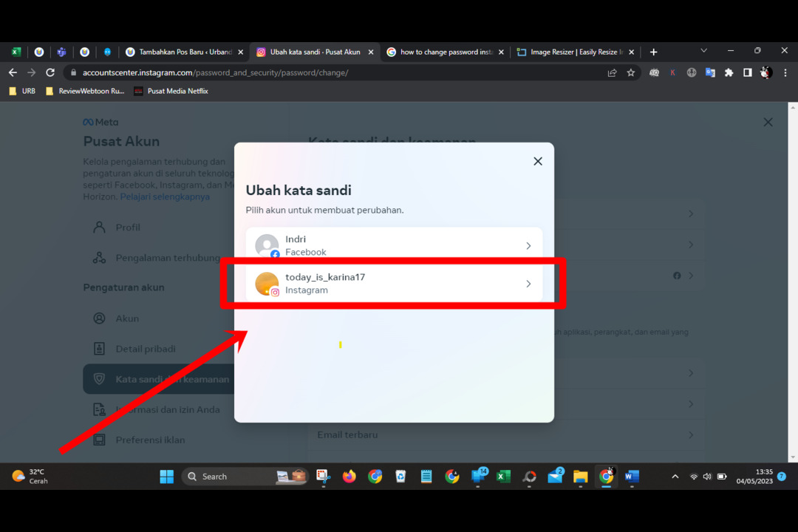Open chevron on the today_is_karina17 row
The height and width of the screenshot is (532, 798).
528,284
